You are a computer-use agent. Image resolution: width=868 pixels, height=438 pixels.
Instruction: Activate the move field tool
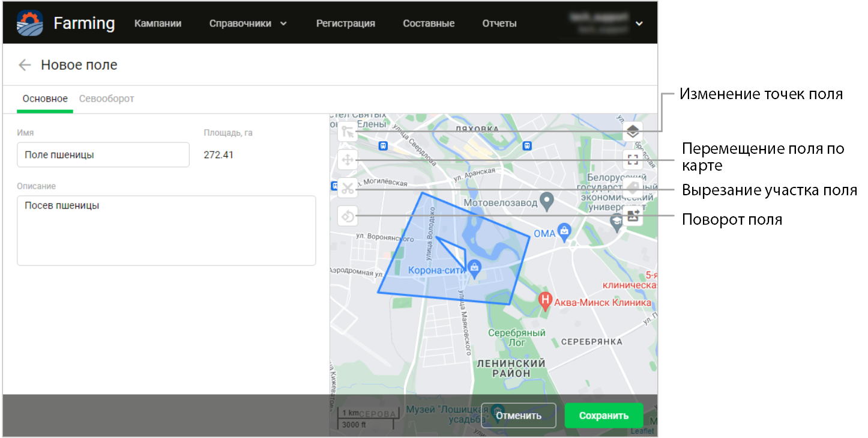[x=348, y=160]
